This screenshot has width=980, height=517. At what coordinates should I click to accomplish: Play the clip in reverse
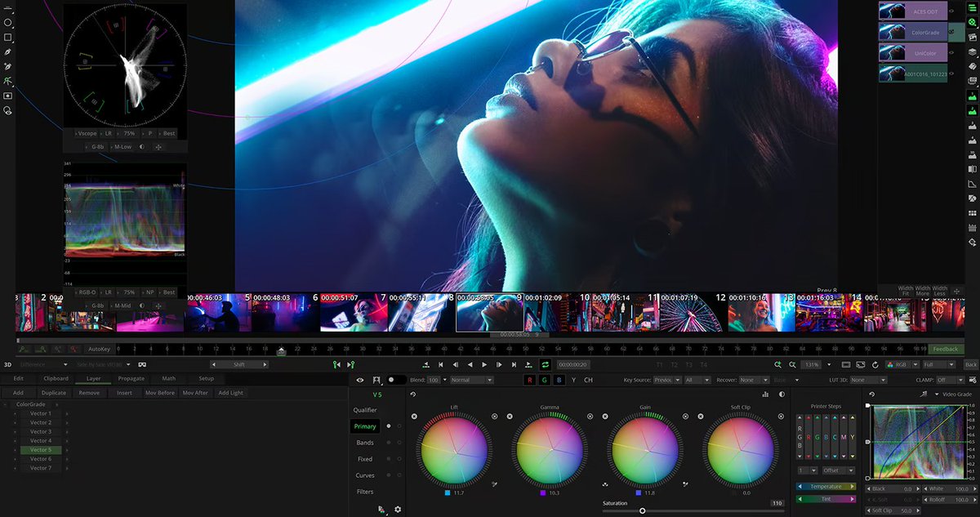(470, 364)
